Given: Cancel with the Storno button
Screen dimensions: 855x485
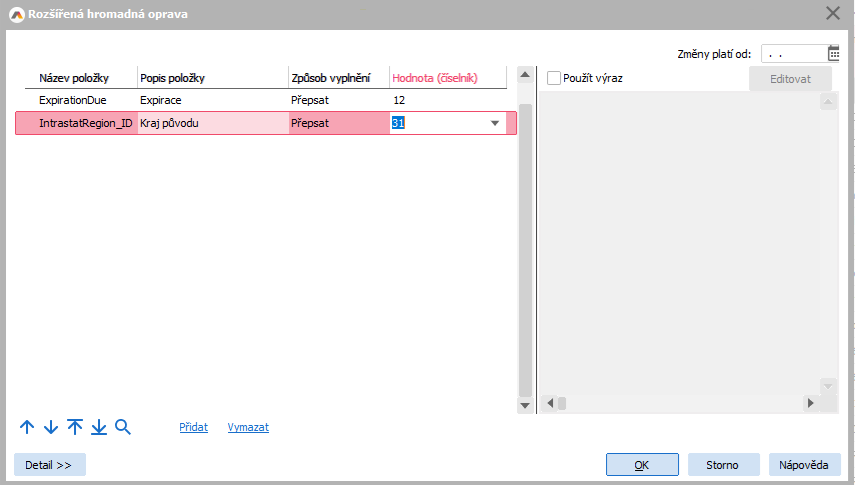Looking at the screenshot, I should (723, 465).
